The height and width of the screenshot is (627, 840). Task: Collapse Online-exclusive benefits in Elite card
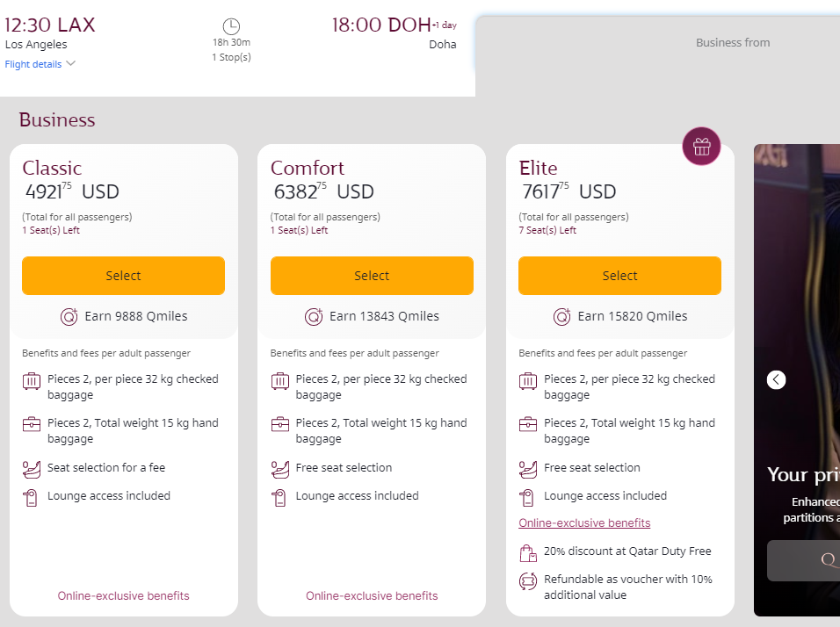coord(584,523)
